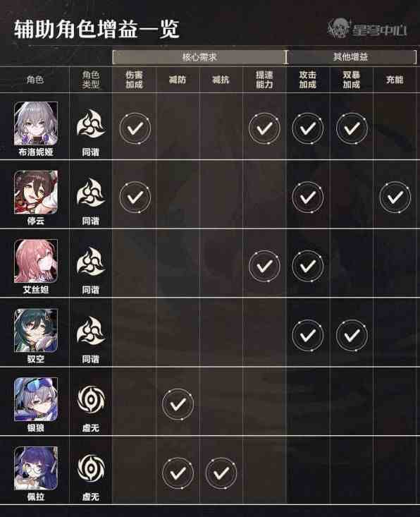Image resolution: width=420 pixels, height=517 pixels.
Task: Select the 其他增益 header tab
Action: click(352, 57)
